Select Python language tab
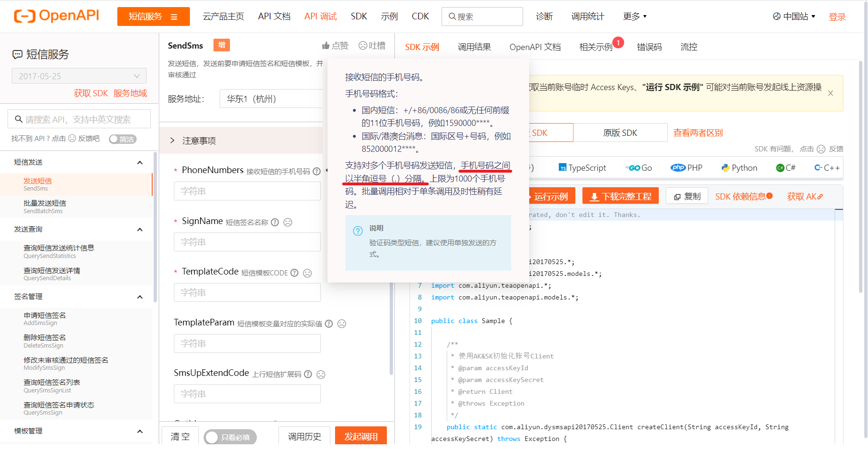 pyautogui.click(x=739, y=168)
